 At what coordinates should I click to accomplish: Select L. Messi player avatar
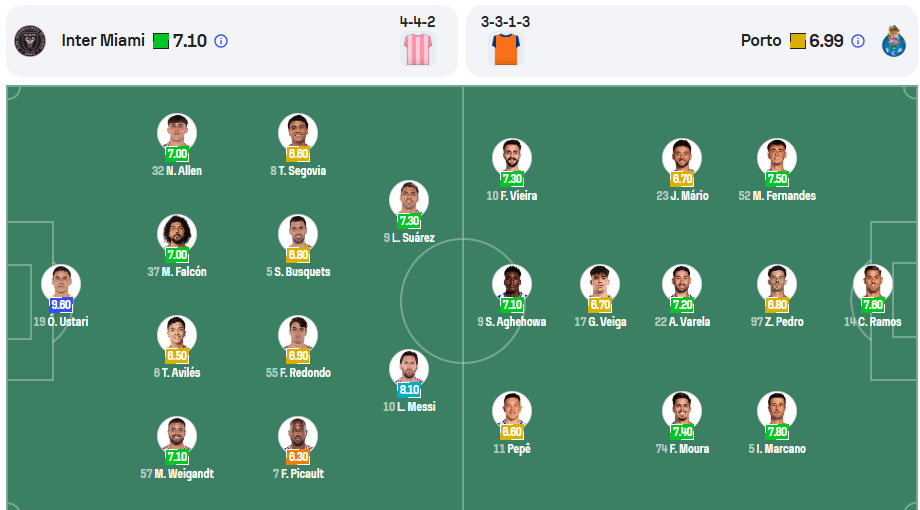pos(409,370)
